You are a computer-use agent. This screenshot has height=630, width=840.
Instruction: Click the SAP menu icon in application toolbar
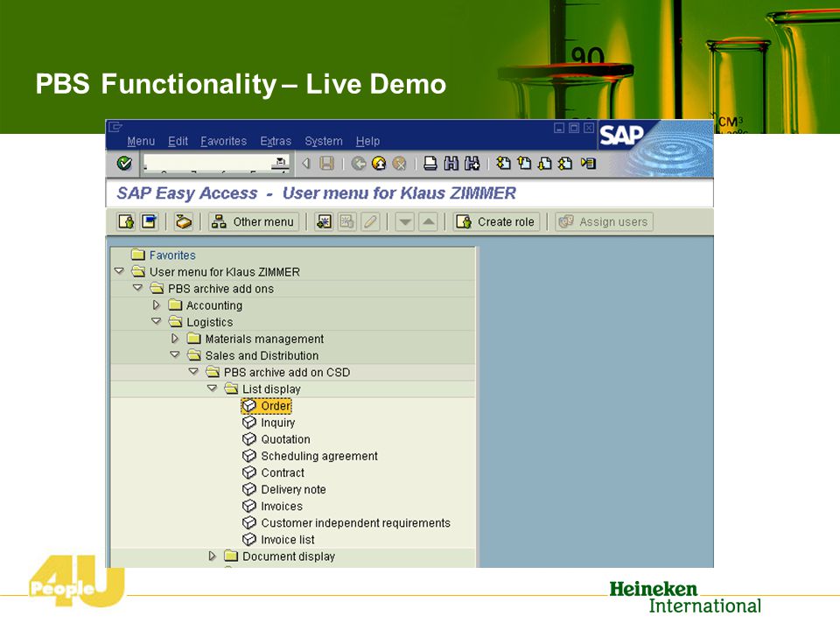[149, 221]
